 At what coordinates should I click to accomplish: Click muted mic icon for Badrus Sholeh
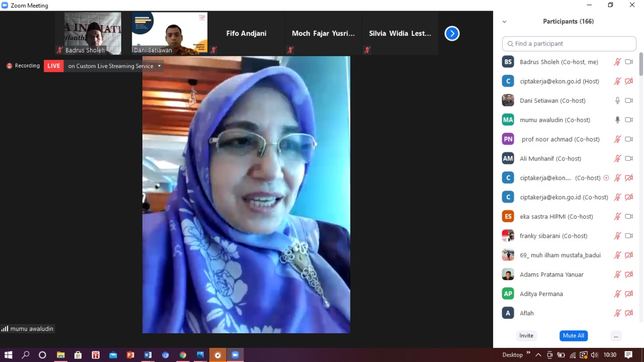pos(617,62)
